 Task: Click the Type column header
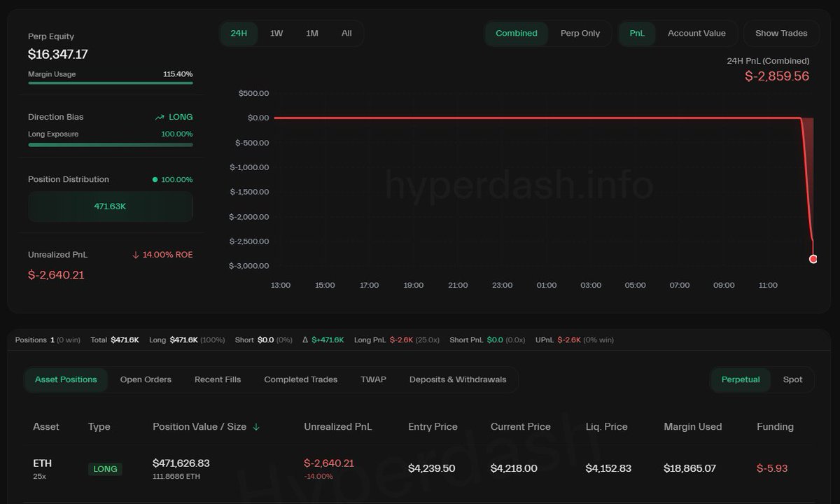click(99, 426)
